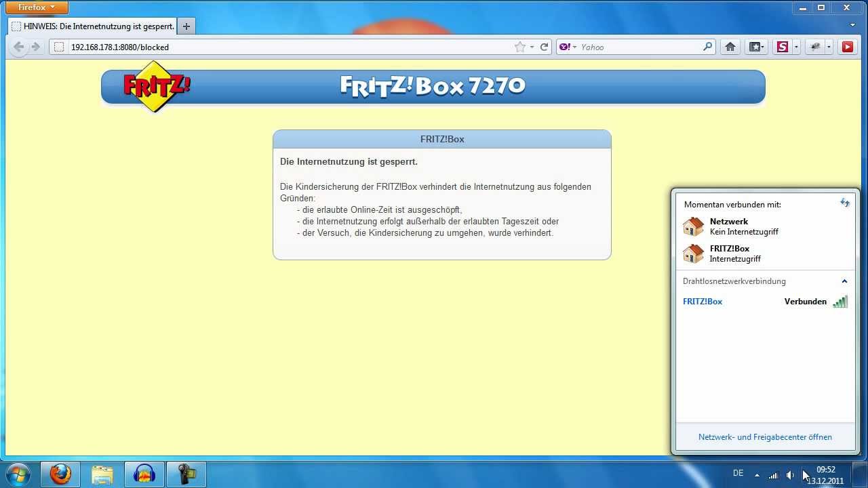The width and height of the screenshot is (868, 488).
Task: Launch Firefox from the taskbar
Action: click(60, 474)
